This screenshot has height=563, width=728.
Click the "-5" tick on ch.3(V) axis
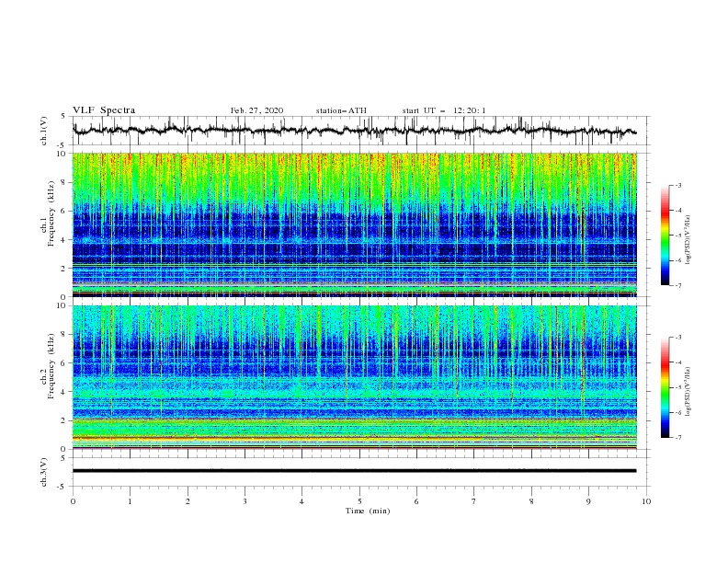(63, 487)
